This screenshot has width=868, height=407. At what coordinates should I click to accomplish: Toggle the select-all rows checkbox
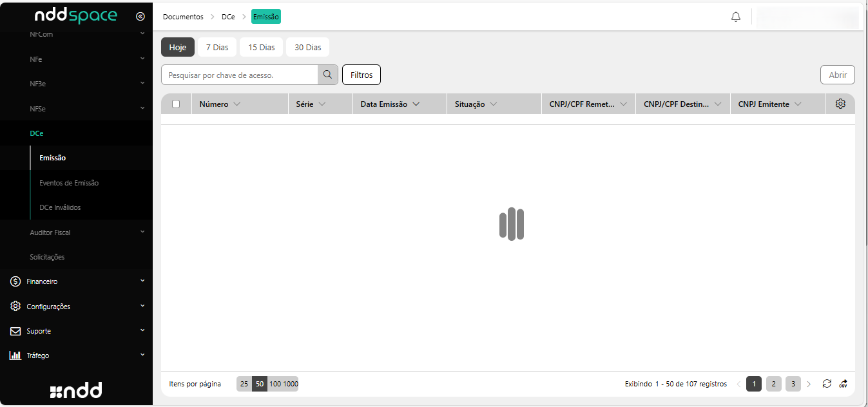tap(176, 104)
